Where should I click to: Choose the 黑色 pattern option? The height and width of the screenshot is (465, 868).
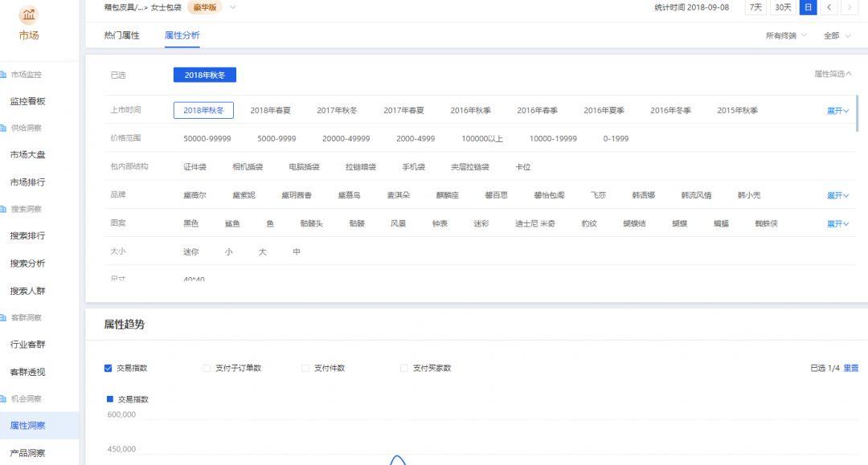tap(191, 222)
